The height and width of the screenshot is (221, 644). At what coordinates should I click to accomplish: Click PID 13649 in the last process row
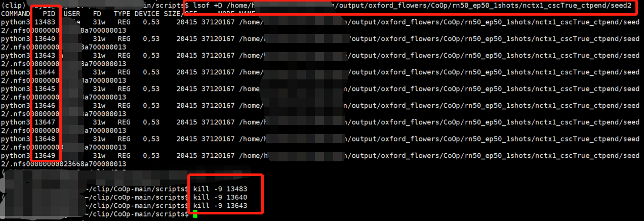coord(45,155)
